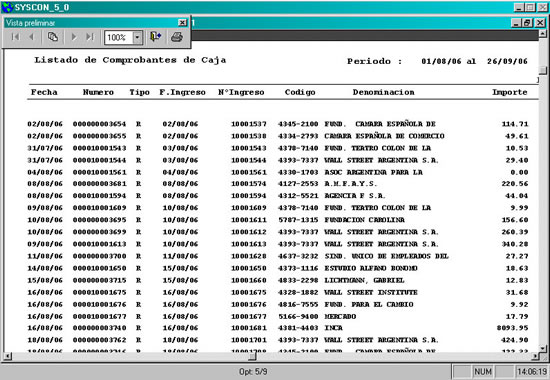Minimize the inner report window

pyautogui.click(x=516, y=23)
